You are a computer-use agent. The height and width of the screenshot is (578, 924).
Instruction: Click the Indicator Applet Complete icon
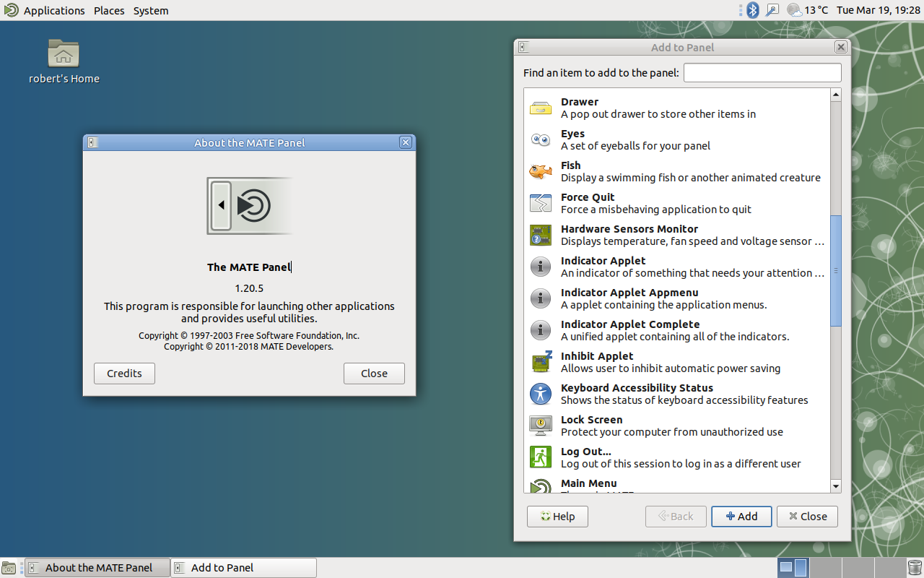541,330
